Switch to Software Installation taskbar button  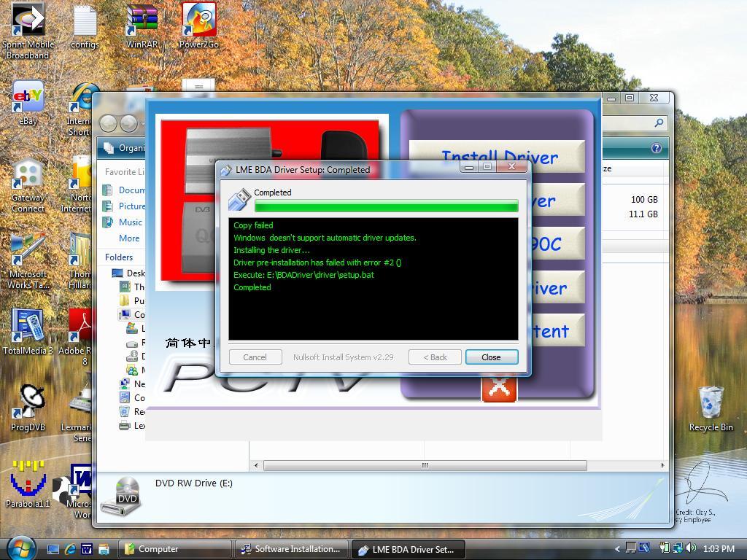[290, 549]
